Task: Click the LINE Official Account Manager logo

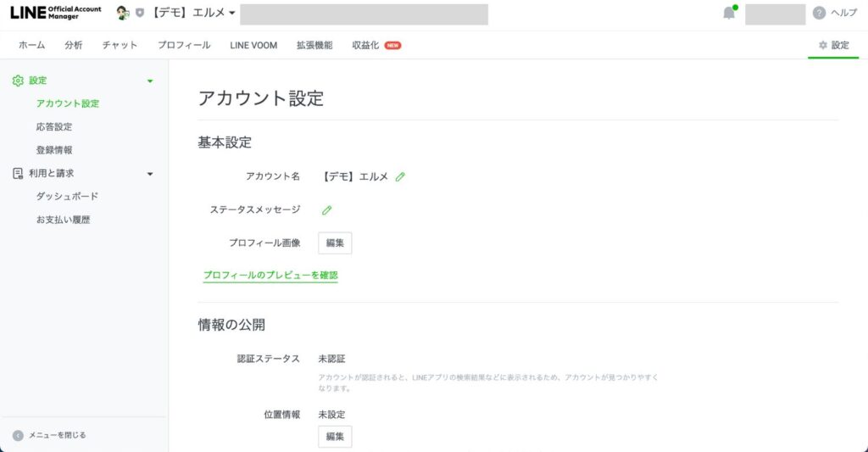Action: (55, 13)
